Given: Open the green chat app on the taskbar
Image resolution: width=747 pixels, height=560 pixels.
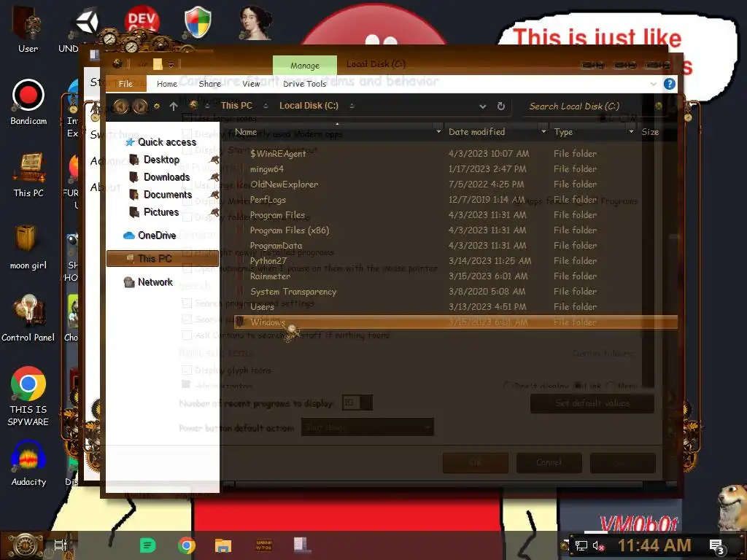Looking at the screenshot, I should click(147, 545).
